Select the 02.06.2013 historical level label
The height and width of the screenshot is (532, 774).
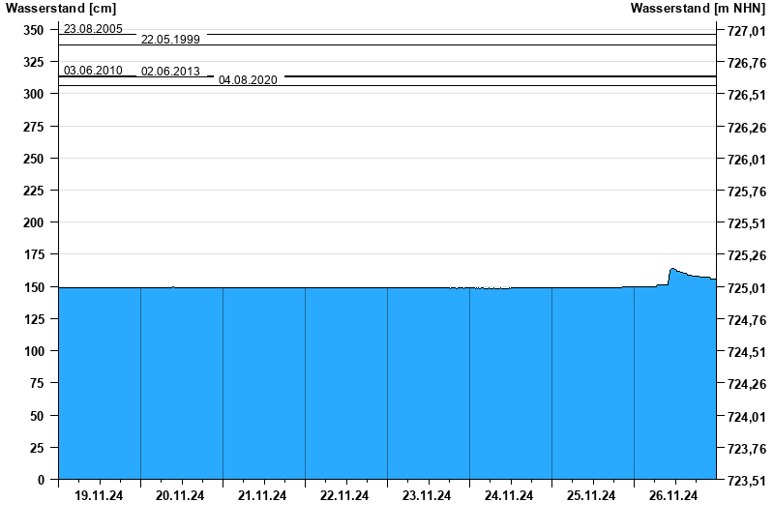[x=170, y=72]
